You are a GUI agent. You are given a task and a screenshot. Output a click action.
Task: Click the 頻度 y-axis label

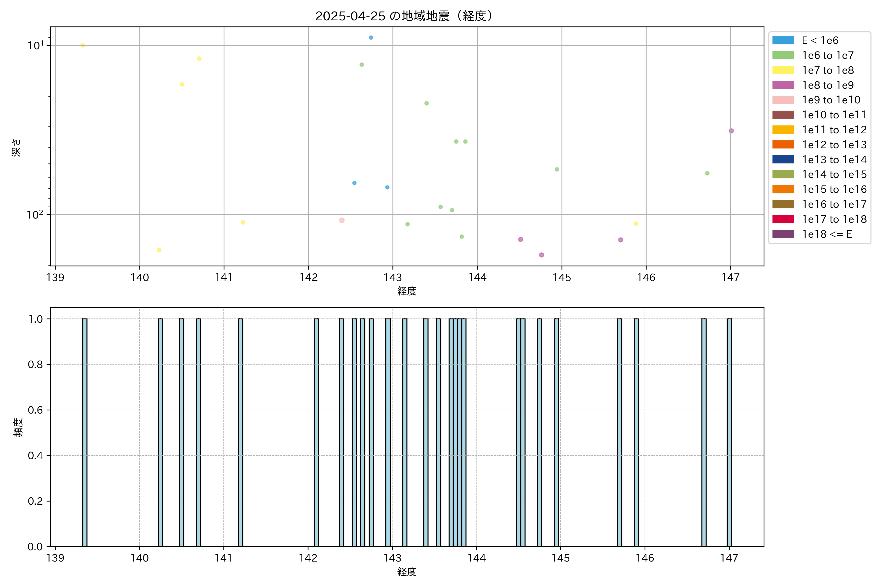click(18, 428)
